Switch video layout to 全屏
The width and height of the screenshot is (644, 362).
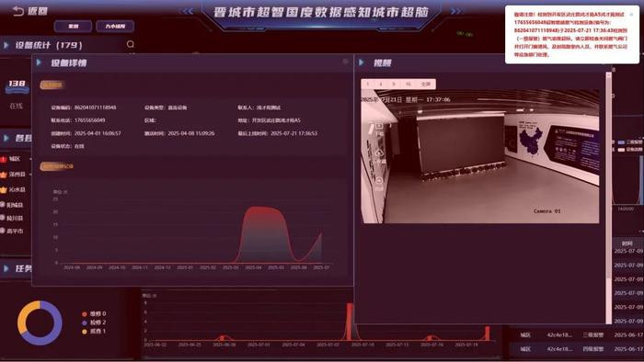click(x=426, y=84)
